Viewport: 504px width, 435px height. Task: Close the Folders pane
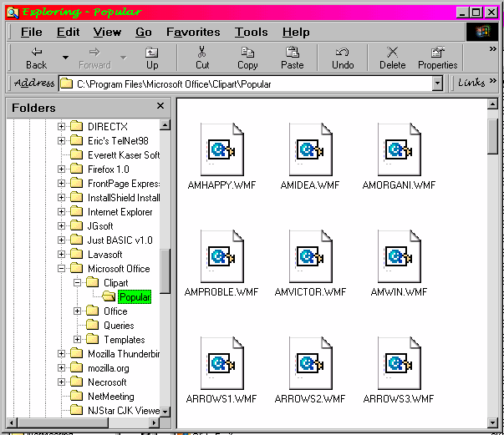pos(160,107)
